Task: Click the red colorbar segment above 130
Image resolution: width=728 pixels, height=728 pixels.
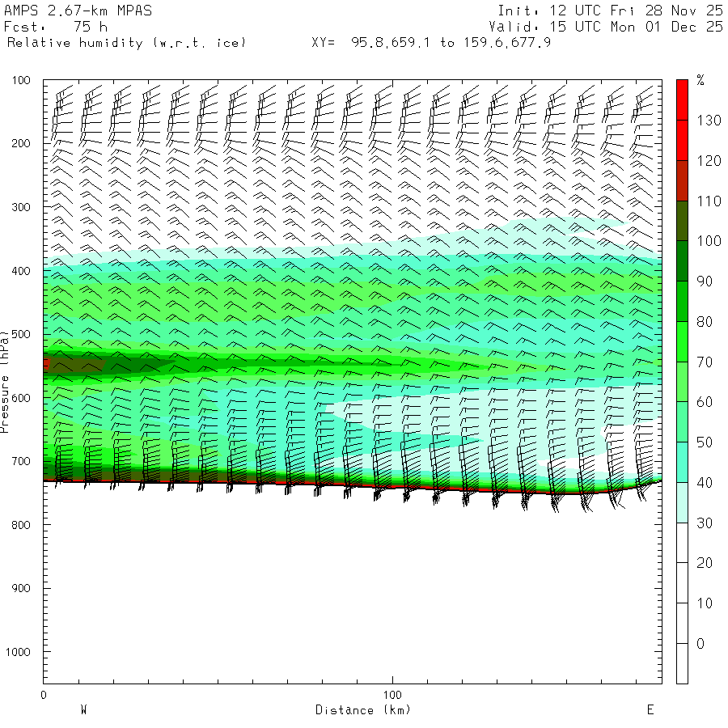Action: pos(682,99)
